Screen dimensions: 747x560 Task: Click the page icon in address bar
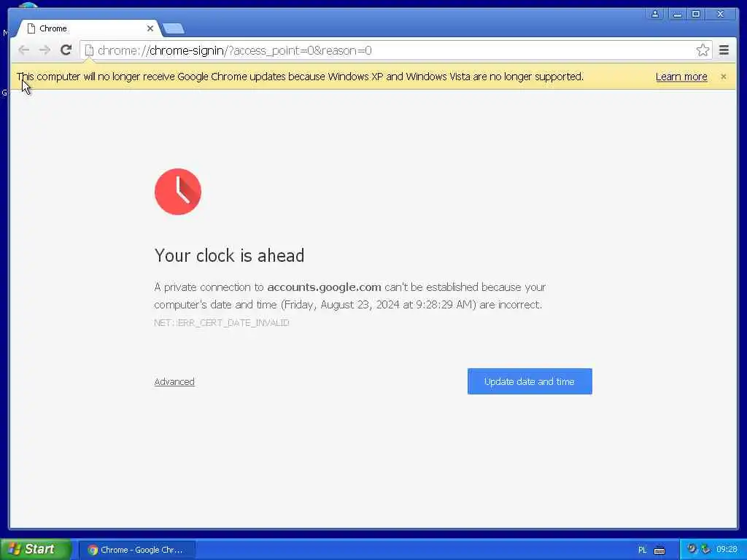tap(89, 50)
